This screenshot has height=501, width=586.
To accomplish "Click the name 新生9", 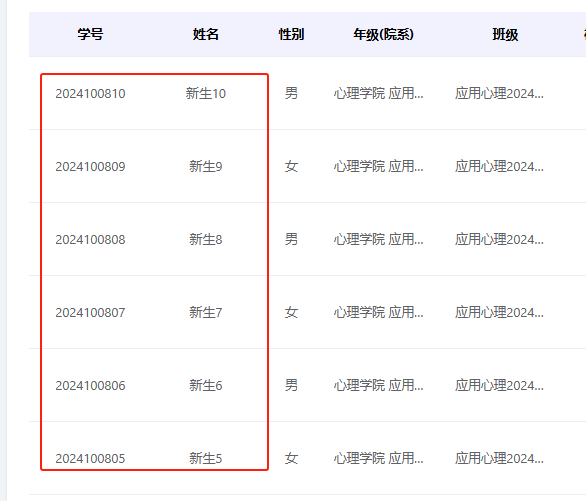I will 206,166.
